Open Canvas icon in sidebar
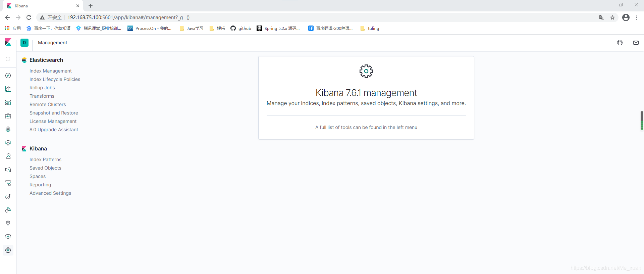The height and width of the screenshot is (274, 644). pos(8,116)
